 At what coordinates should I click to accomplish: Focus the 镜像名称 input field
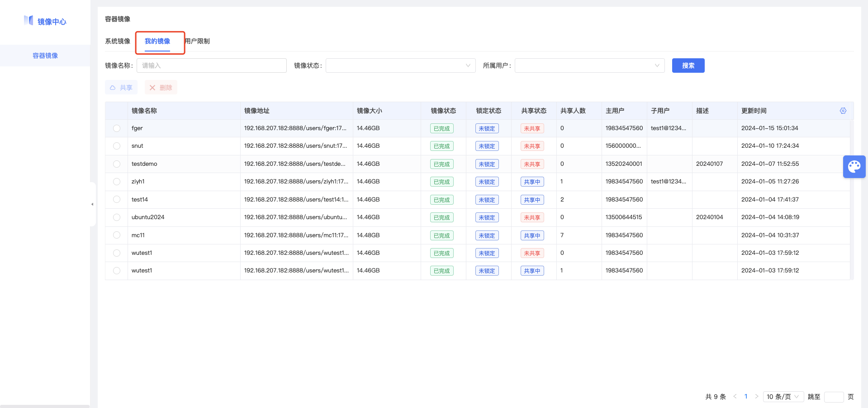[212, 66]
